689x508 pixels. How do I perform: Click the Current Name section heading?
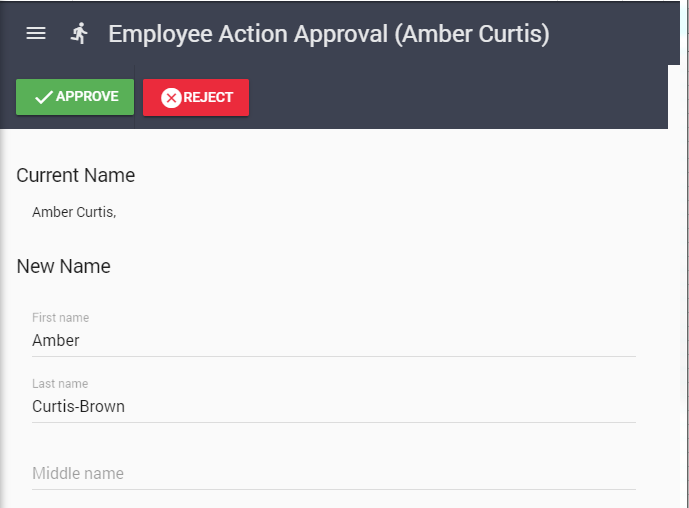coord(76,175)
